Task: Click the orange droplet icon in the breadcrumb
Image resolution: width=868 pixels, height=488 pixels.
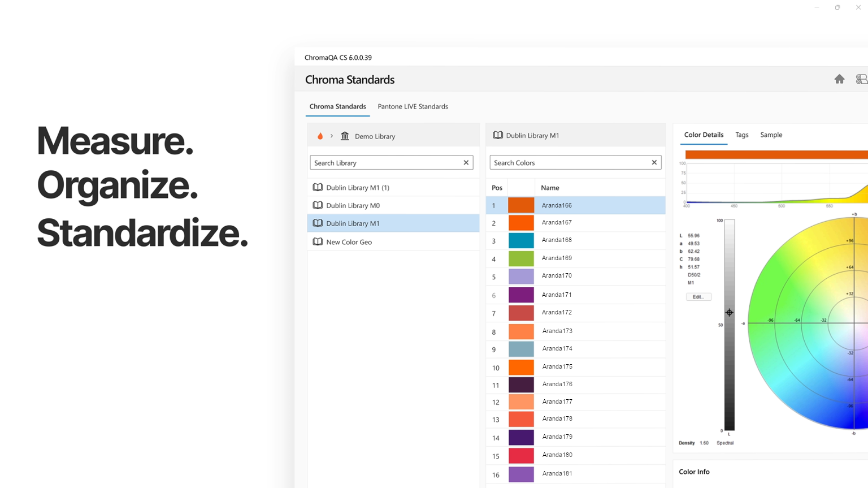Action: tap(320, 136)
